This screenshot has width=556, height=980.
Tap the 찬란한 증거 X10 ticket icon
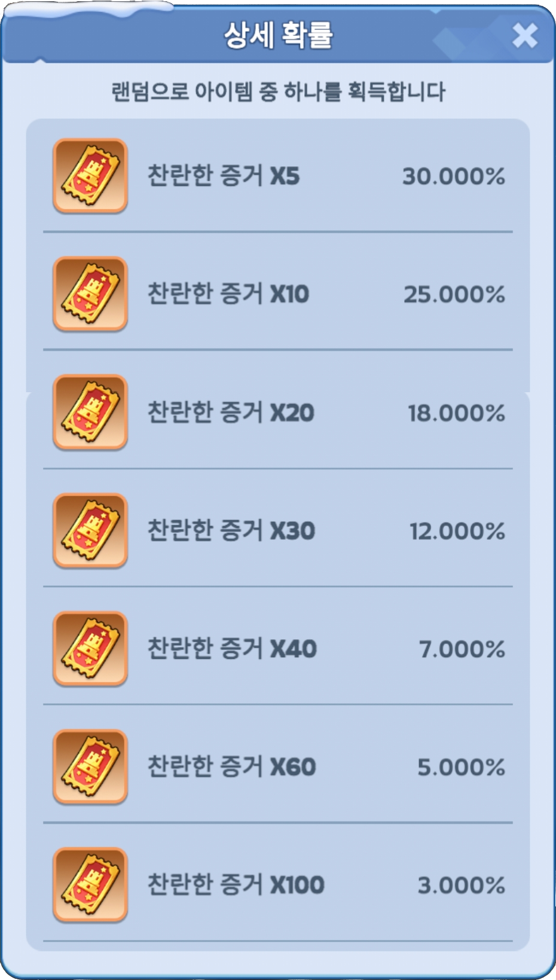tap(90, 294)
